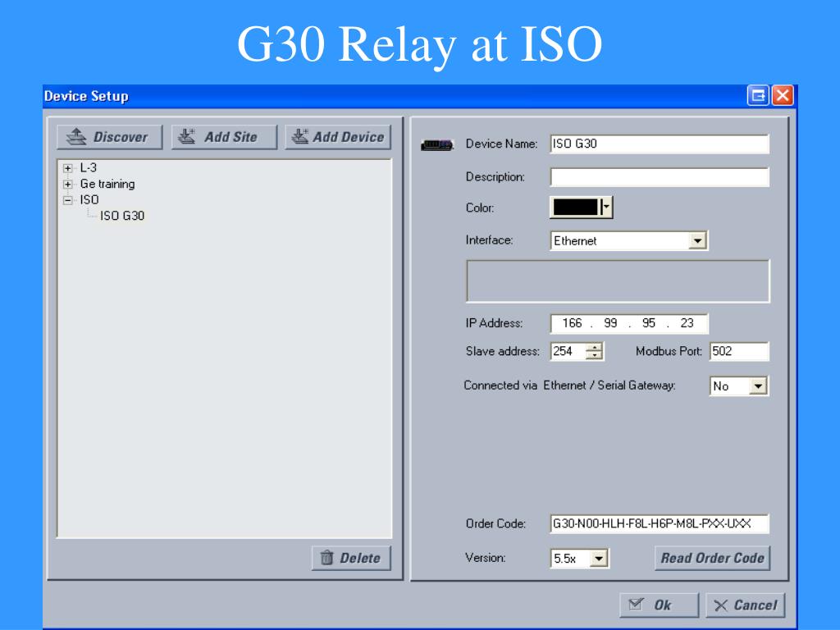Click the Device Setup title bar text
Image resolution: width=840 pixels, height=630 pixels.
click(x=86, y=97)
